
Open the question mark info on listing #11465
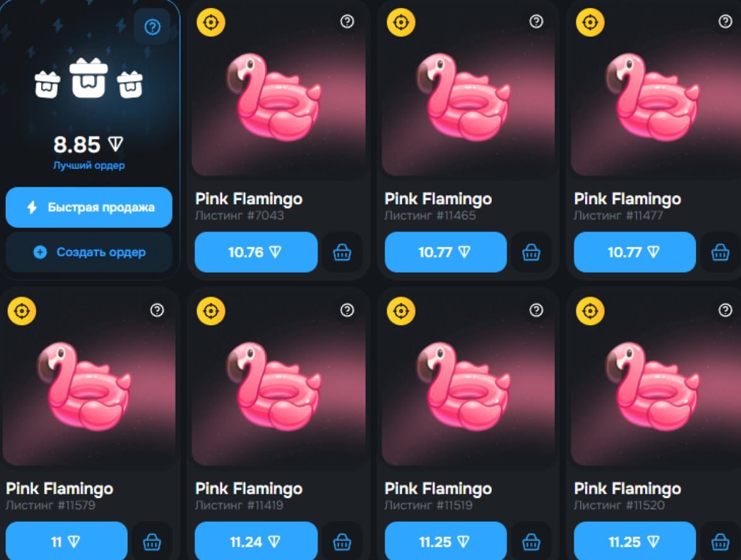[x=536, y=21]
